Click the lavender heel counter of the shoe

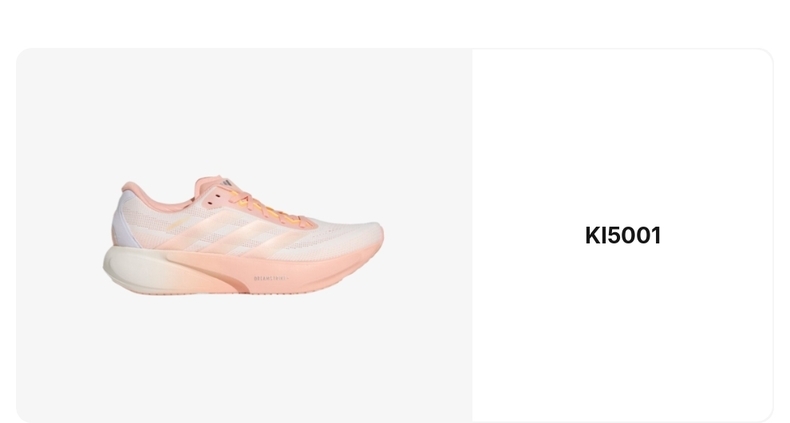click(125, 224)
